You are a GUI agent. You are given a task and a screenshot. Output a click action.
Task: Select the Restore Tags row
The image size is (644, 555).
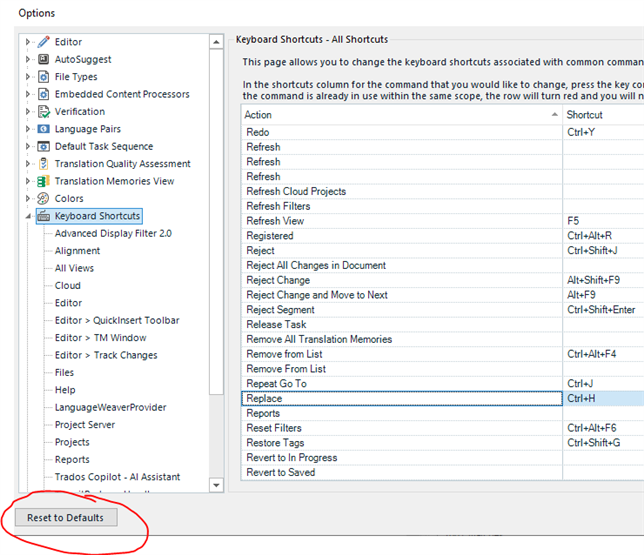402,443
